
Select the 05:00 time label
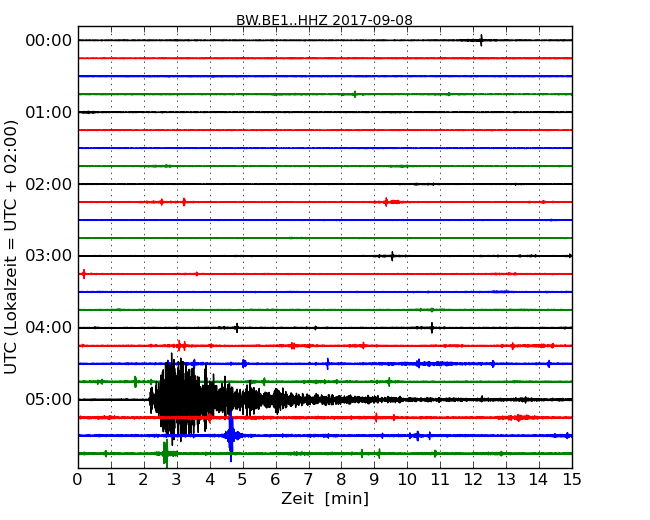[x=49, y=399]
